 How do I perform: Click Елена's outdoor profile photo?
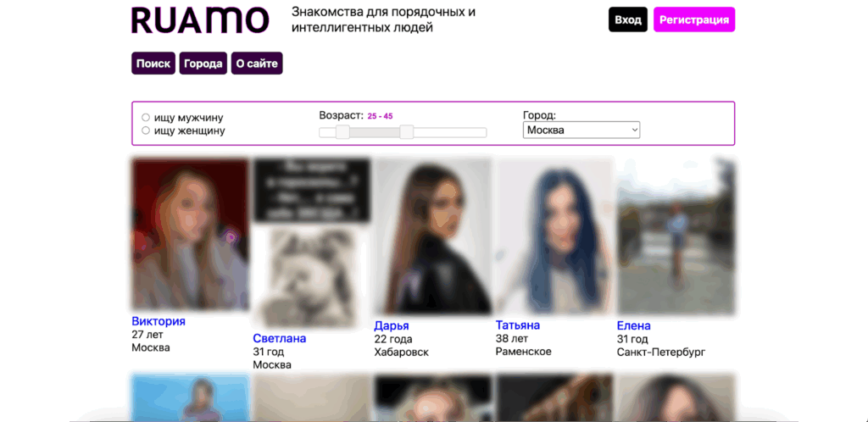676,236
